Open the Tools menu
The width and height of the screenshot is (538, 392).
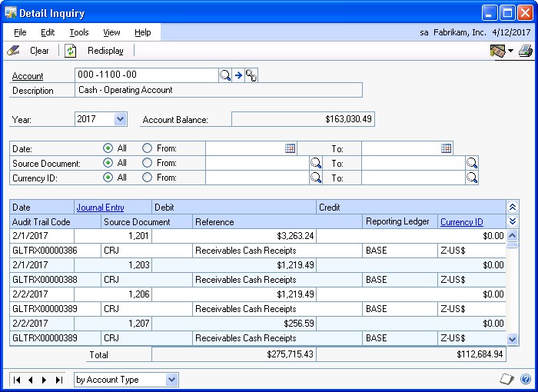point(79,32)
